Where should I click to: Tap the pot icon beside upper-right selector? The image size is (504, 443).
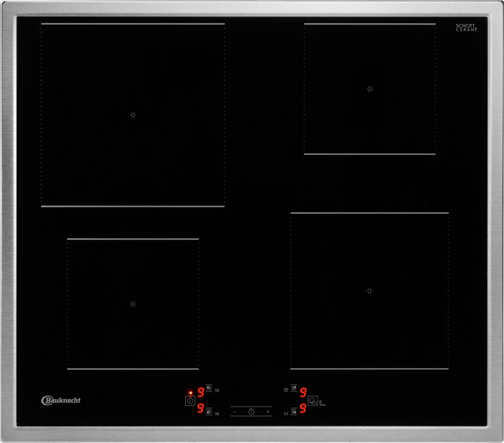click(x=286, y=390)
